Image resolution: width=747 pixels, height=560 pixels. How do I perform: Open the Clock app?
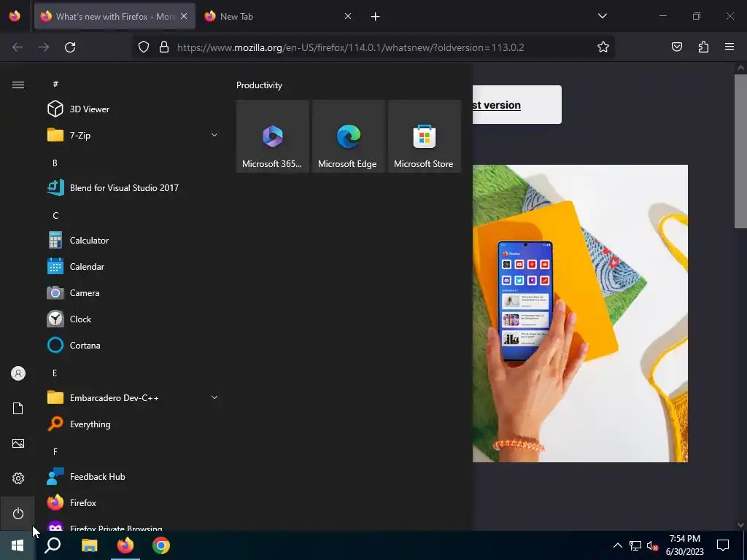133,319
